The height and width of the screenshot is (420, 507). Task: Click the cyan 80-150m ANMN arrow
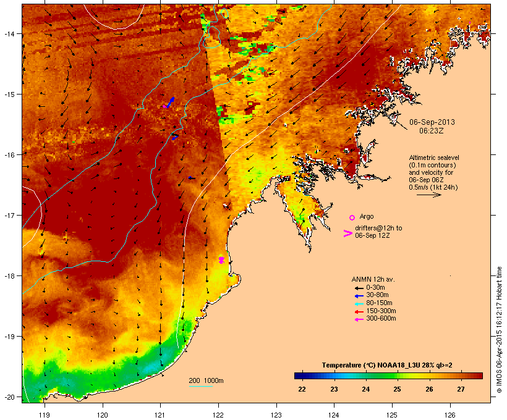pyautogui.click(x=359, y=304)
